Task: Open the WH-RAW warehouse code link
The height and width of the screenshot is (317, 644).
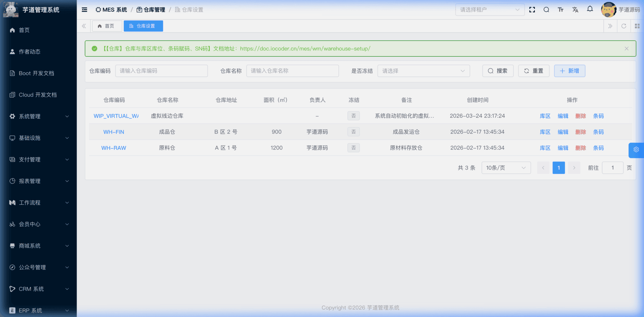Action: point(114,148)
